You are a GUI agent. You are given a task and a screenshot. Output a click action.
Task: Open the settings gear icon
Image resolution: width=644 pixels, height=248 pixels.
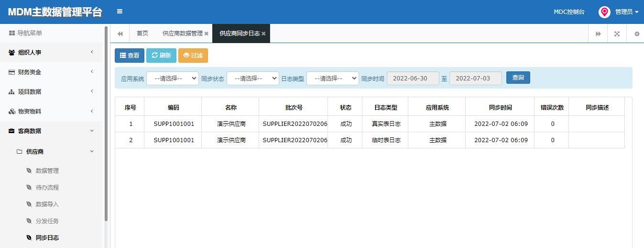tap(637, 34)
